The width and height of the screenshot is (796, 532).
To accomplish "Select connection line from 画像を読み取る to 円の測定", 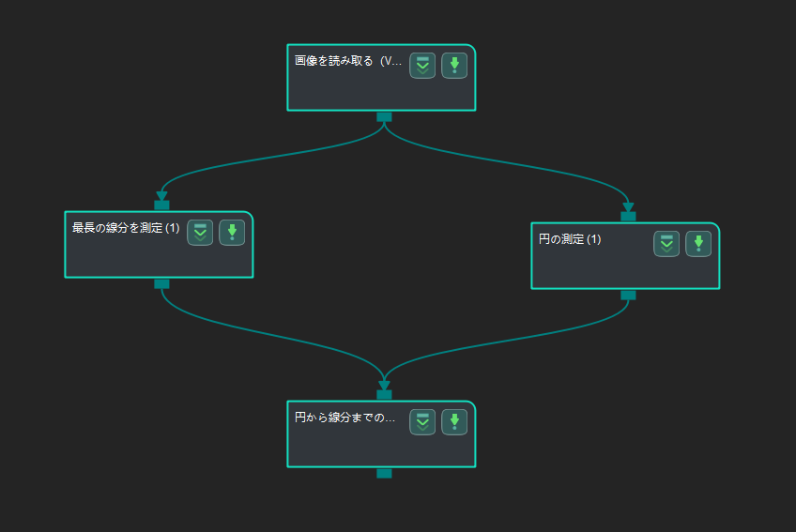I will point(508,163).
